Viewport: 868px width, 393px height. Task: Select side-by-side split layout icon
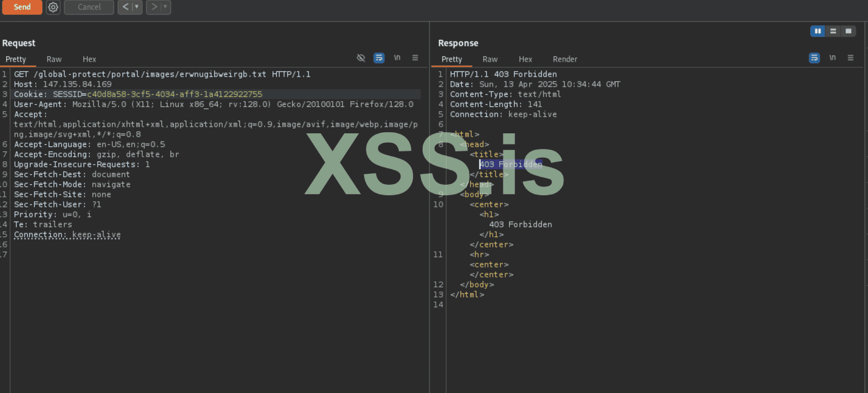818,31
